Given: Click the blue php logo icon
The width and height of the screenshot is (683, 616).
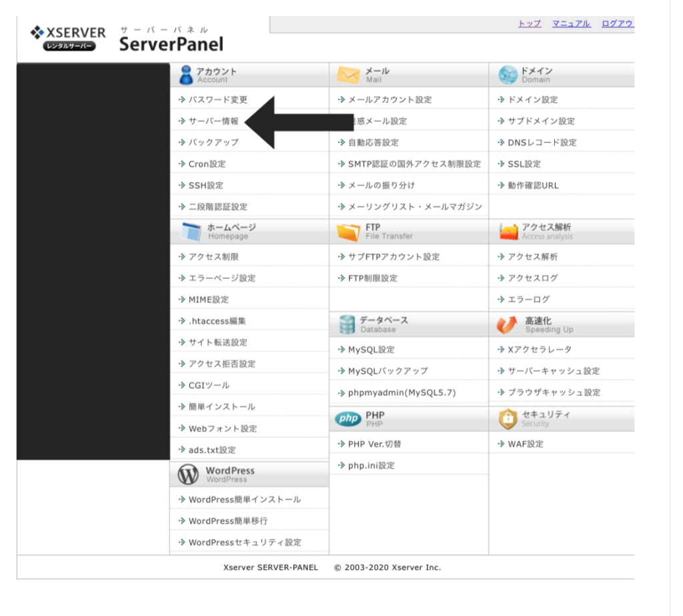Looking at the screenshot, I should (348, 418).
